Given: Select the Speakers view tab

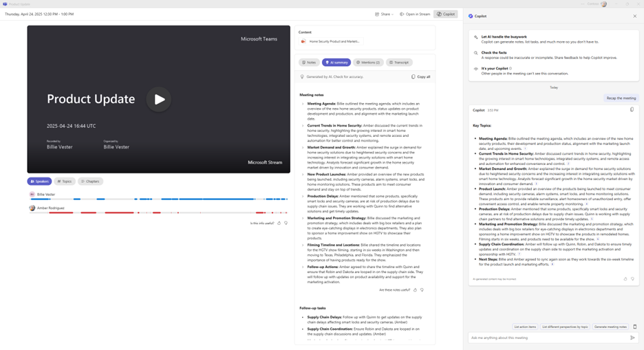Looking at the screenshot, I should coord(39,181).
